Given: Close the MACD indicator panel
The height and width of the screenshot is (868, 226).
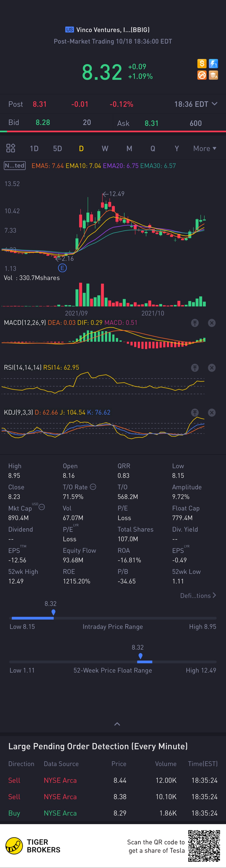Looking at the screenshot, I should [x=212, y=323].
